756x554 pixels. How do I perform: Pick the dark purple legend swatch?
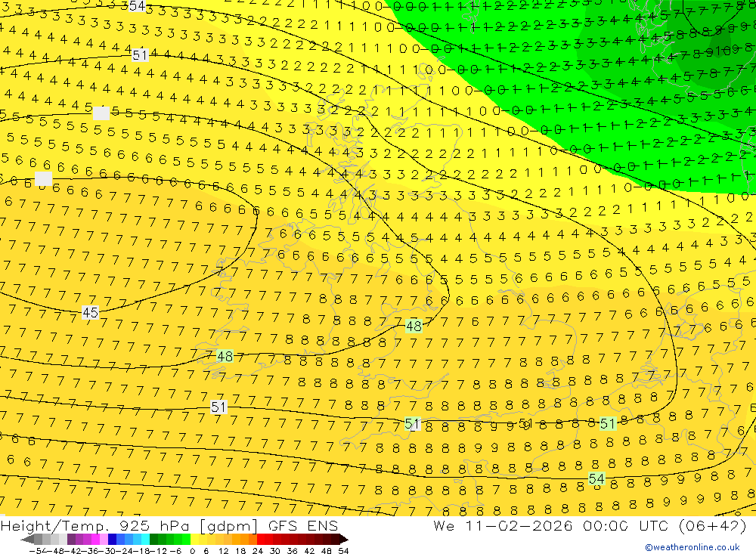pyautogui.click(x=71, y=540)
